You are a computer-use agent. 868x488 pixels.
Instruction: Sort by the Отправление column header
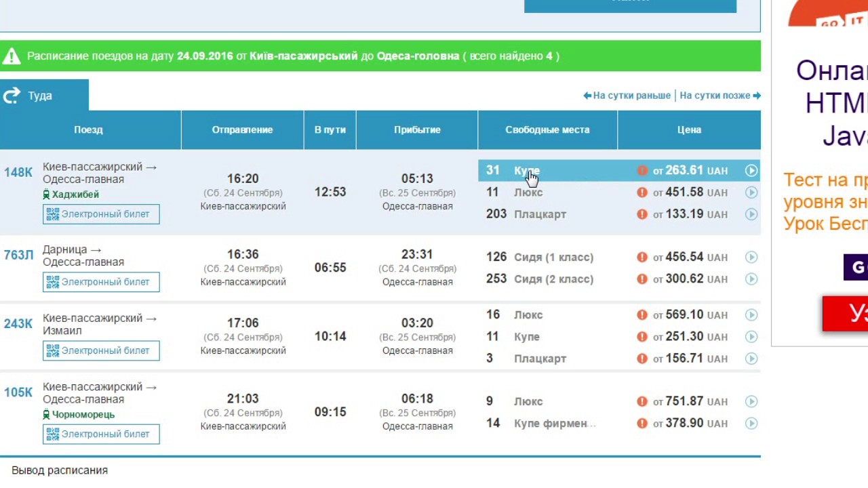coord(242,129)
